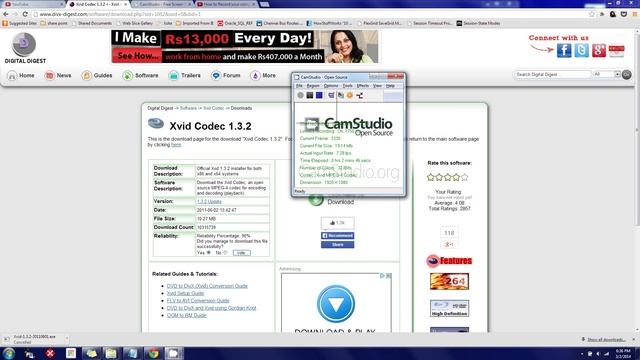
Task: Click the High Definition features thumbnail
Action: pyautogui.click(x=449, y=308)
